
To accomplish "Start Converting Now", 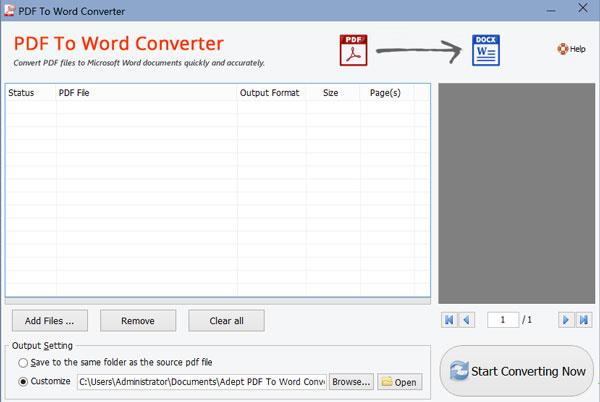I will pyautogui.click(x=517, y=371).
